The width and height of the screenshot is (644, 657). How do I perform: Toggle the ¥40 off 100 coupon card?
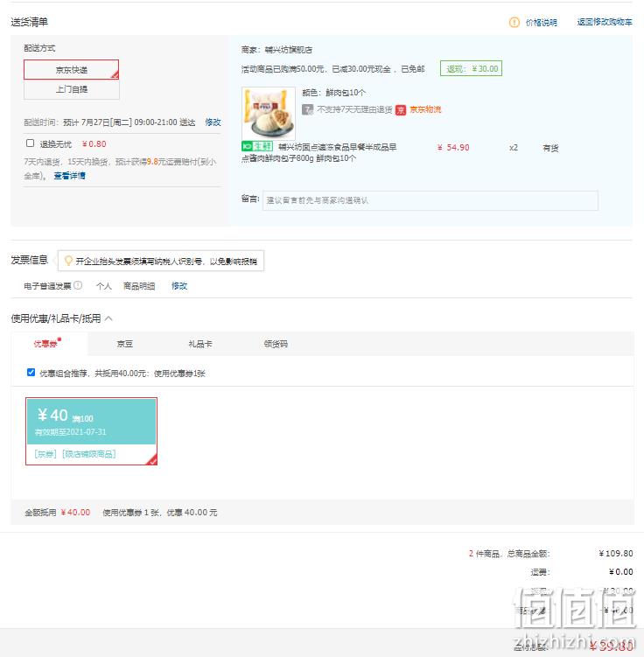91,431
